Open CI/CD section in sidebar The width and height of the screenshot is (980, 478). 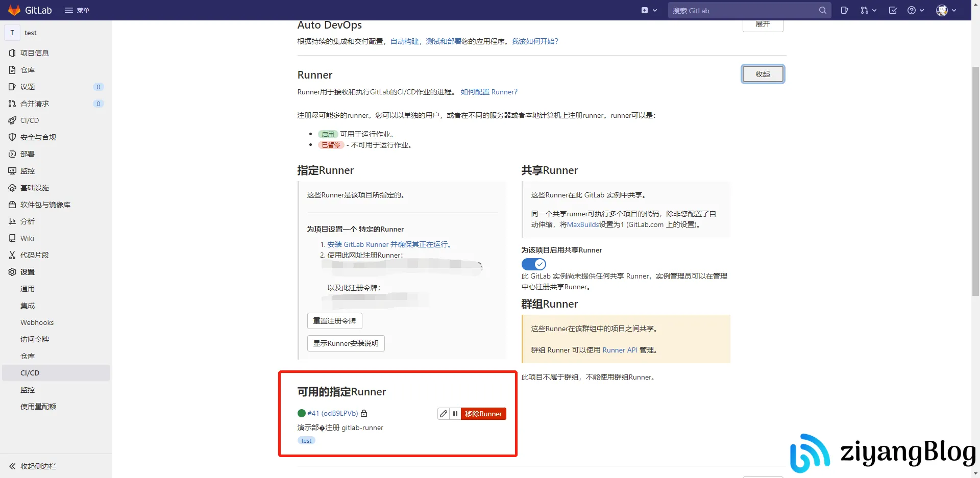click(x=30, y=120)
